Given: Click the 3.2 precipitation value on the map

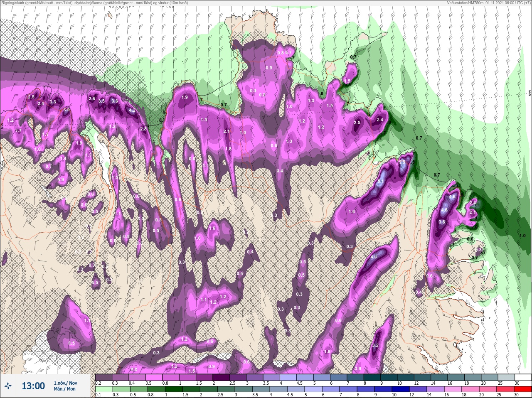Looking at the screenshot, I should click(x=375, y=345).
